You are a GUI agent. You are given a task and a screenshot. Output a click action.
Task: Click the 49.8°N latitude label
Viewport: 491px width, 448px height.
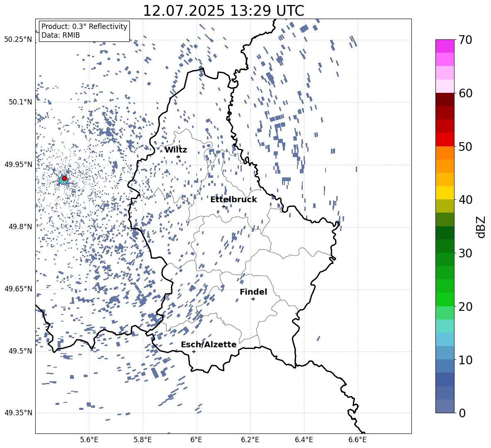coord(20,227)
